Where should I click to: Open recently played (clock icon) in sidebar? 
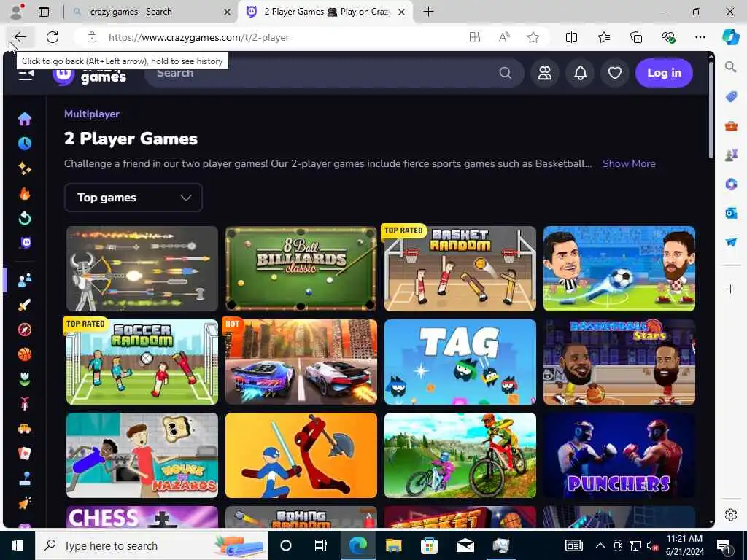pyautogui.click(x=25, y=144)
